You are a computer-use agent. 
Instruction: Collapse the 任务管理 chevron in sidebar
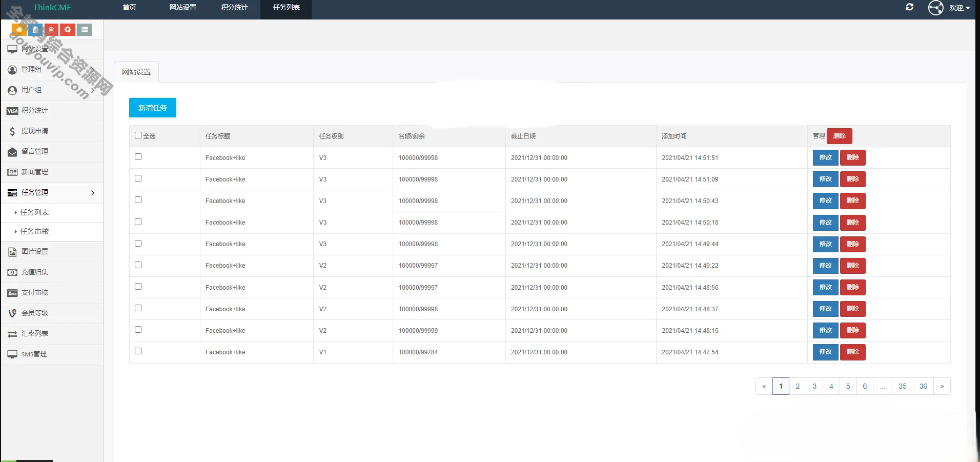click(x=93, y=193)
